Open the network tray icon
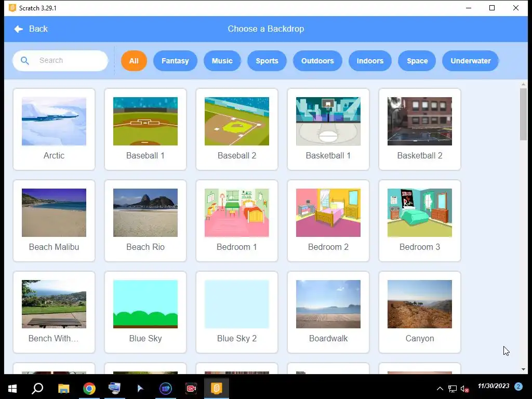Image resolution: width=532 pixels, height=399 pixels. coord(453,389)
